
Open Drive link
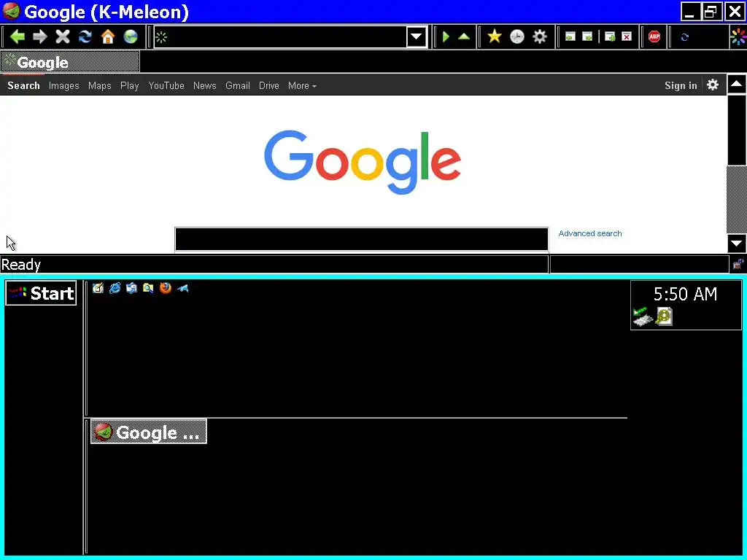268,86
